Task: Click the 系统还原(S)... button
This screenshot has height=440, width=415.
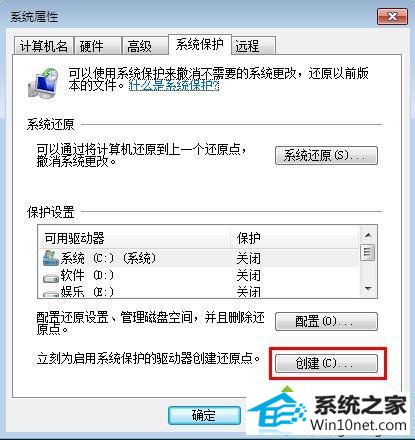Action: [326, 155]
